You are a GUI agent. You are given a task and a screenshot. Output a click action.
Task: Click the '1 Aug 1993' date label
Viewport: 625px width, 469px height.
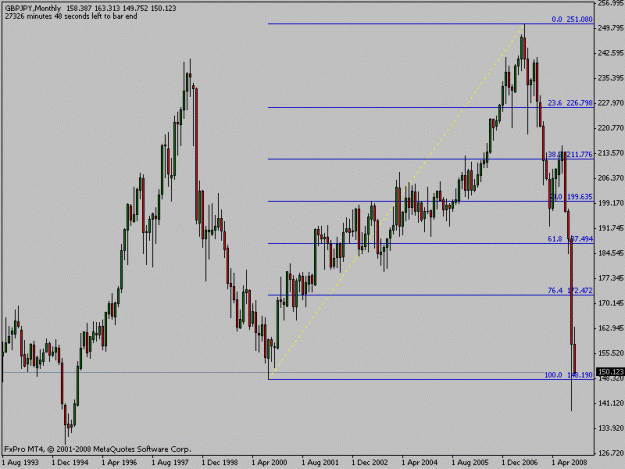pyautogui.click(x=20, y=463)
